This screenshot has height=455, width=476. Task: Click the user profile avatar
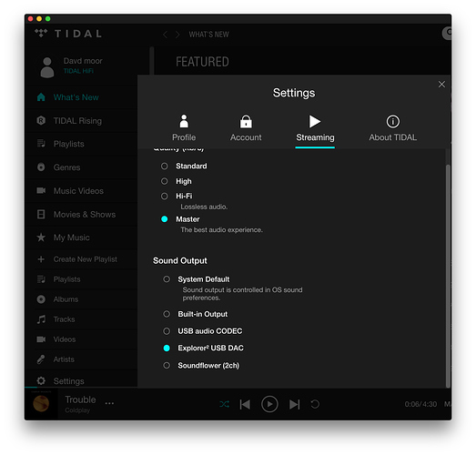(x=47, y=67)
